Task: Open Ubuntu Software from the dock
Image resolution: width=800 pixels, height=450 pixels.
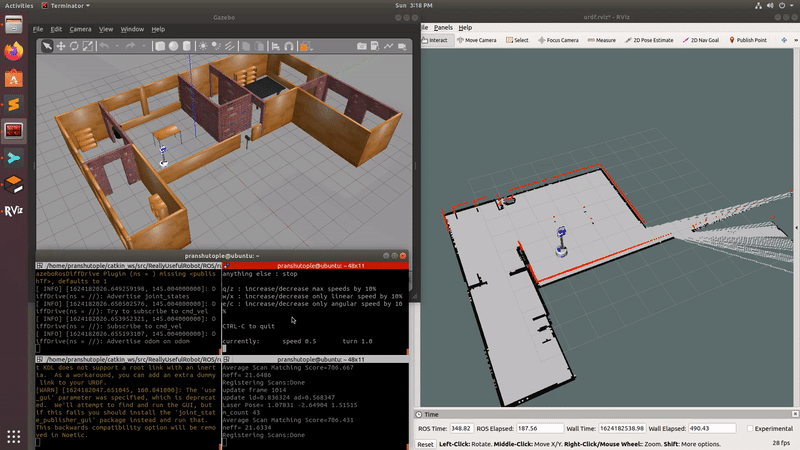Action: pyautogui.click(x=14, y=78)
